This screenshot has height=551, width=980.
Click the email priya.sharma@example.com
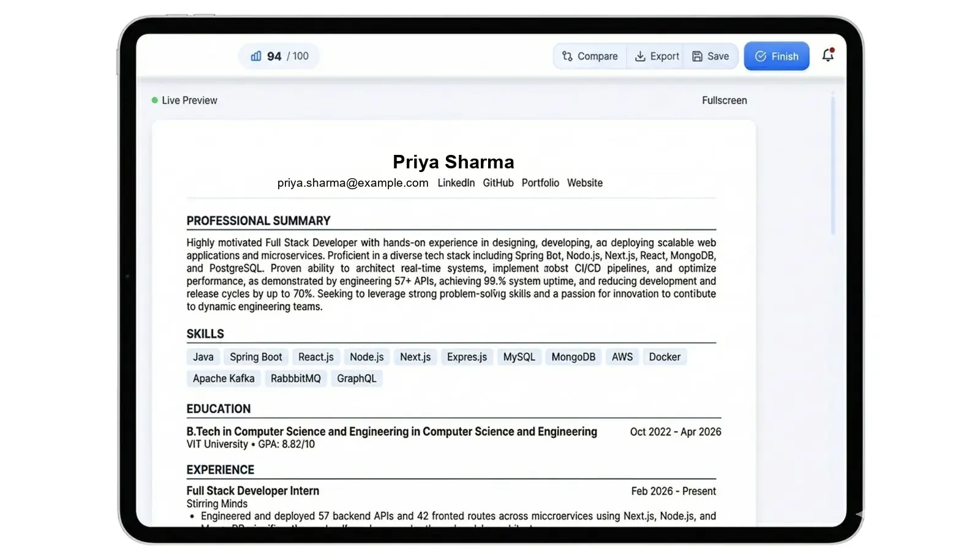(353, 183)
